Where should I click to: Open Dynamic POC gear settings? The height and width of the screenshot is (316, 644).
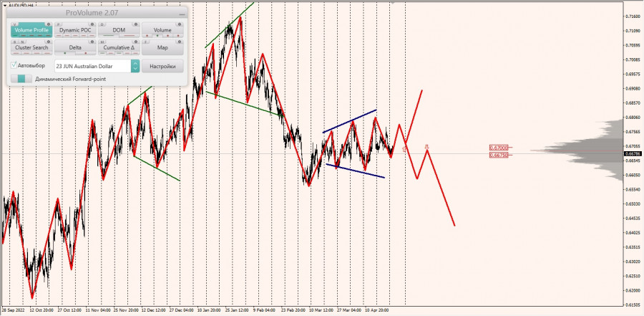point(92,24)
